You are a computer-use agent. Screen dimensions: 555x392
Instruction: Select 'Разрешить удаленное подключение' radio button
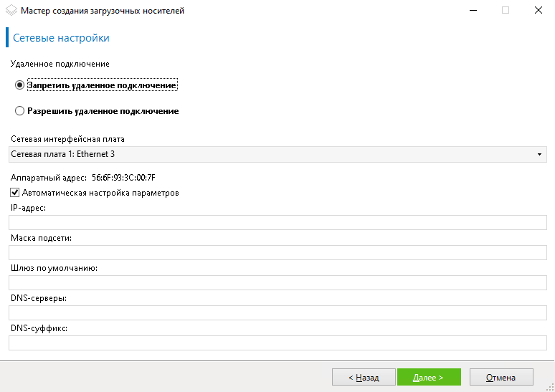[19, 111]
